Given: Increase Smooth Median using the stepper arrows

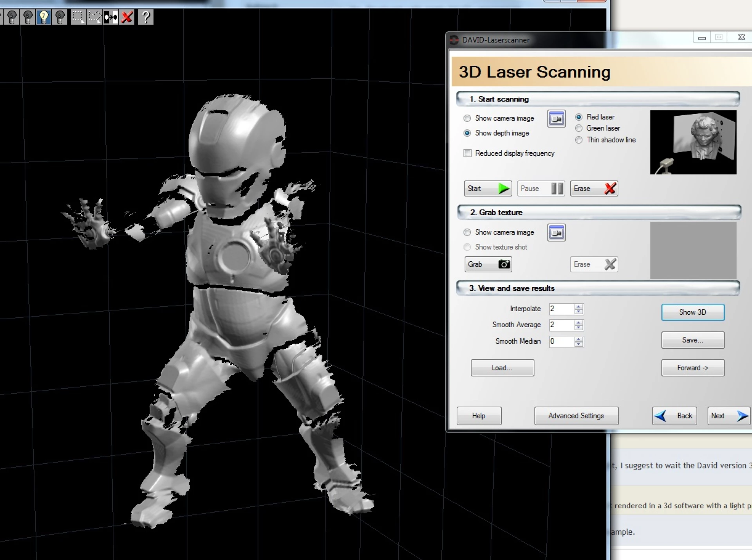Looking at the screenshot, I should 579,339.
